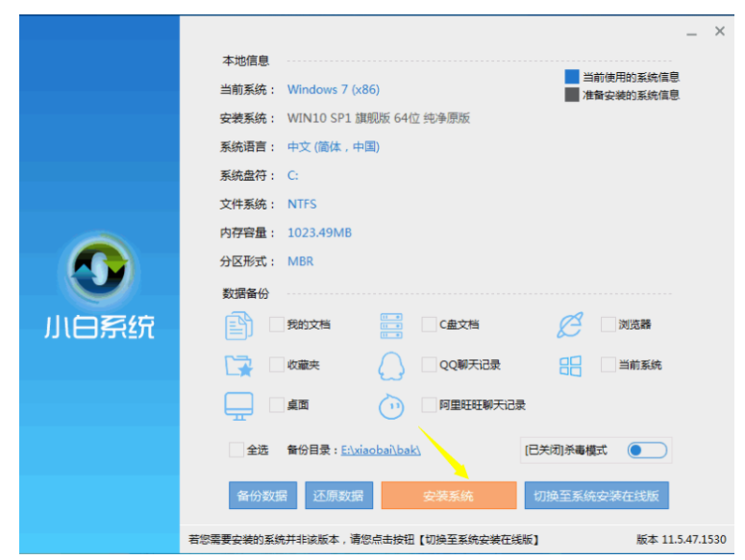Tick the 全选 select-all checkbox
745x560 pixels.
point(236,450)
